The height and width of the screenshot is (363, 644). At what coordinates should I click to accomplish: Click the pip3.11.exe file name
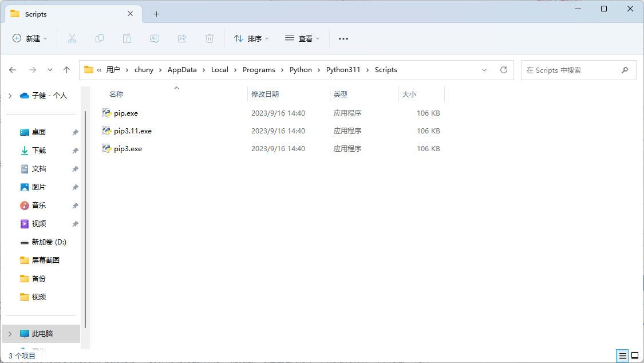[133, 131]
